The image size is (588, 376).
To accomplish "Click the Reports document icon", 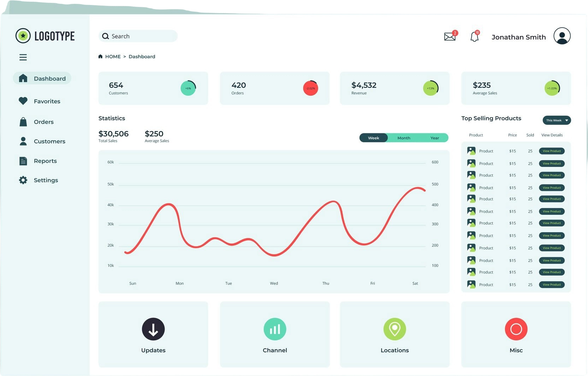I will point(23,161).
